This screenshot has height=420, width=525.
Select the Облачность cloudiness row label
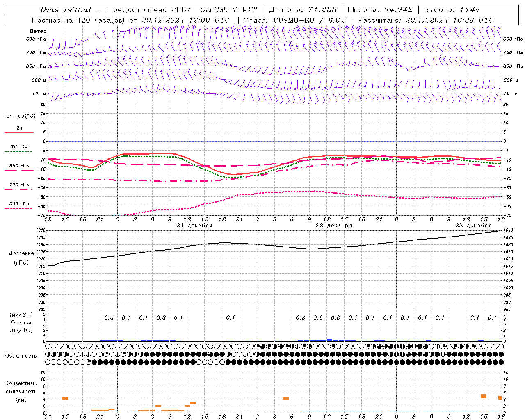21,356
